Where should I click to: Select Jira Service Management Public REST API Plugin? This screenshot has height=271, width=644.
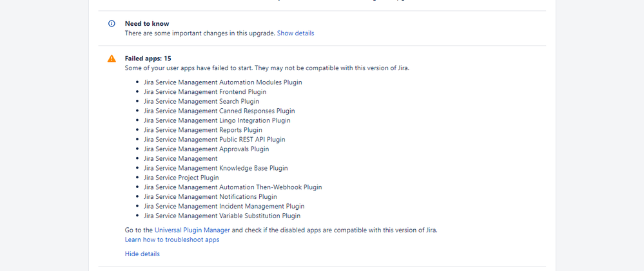click(215, 140)
